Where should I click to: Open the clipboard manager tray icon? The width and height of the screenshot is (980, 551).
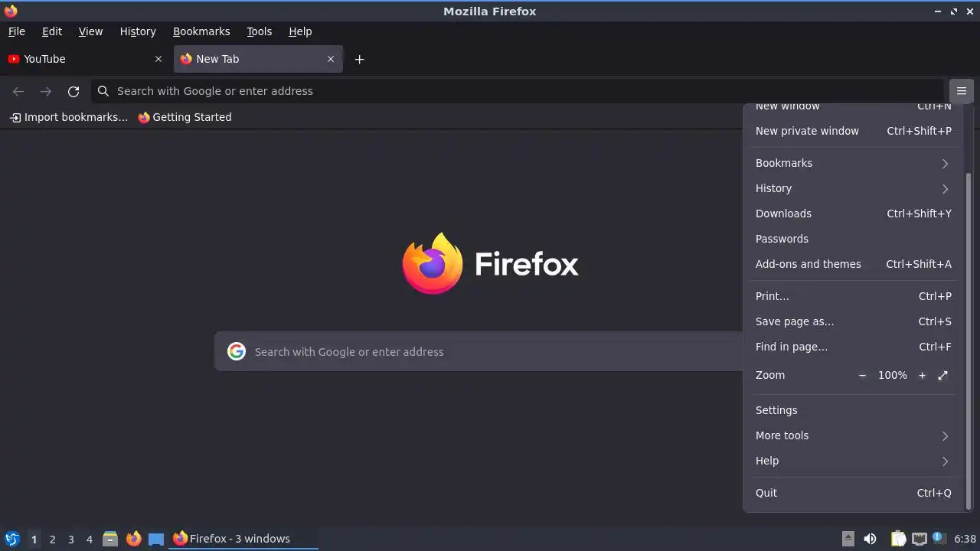898,539
